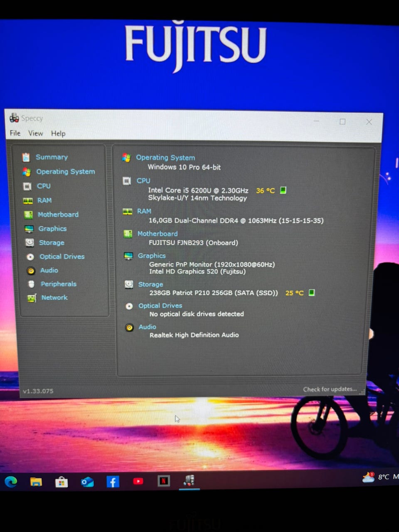
Task: Select the CPU chip icon in sidebar
Action: point(27,186)
